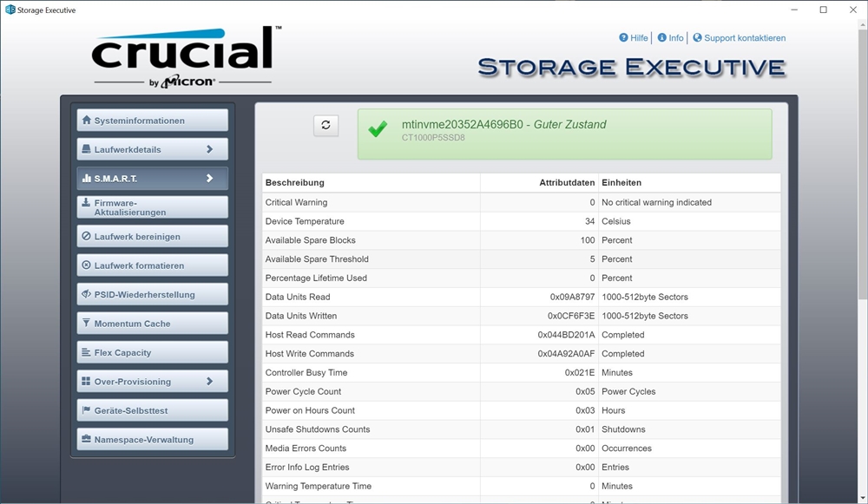Click the icon beside Namespace-Verwaltung

pos(86,439)
